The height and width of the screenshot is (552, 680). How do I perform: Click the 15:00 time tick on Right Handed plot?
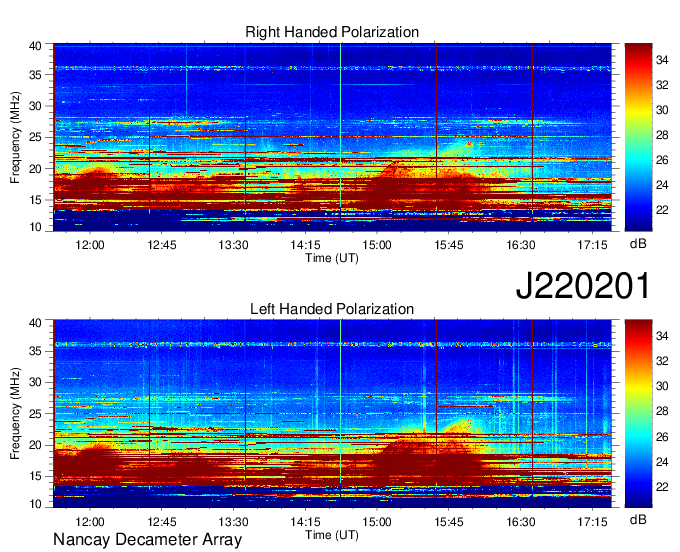click(377, 245)
